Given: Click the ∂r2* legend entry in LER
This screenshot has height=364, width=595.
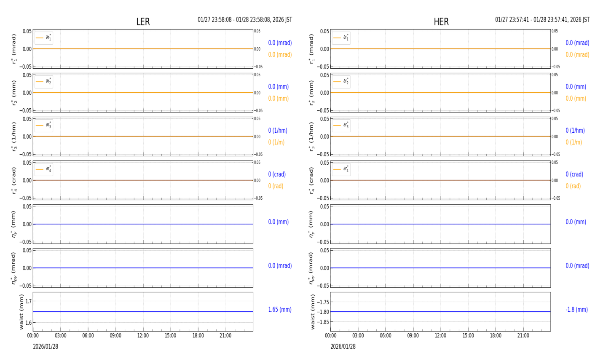Looking at the screenshot, I should pyautogui.click(x=44, y=82).
